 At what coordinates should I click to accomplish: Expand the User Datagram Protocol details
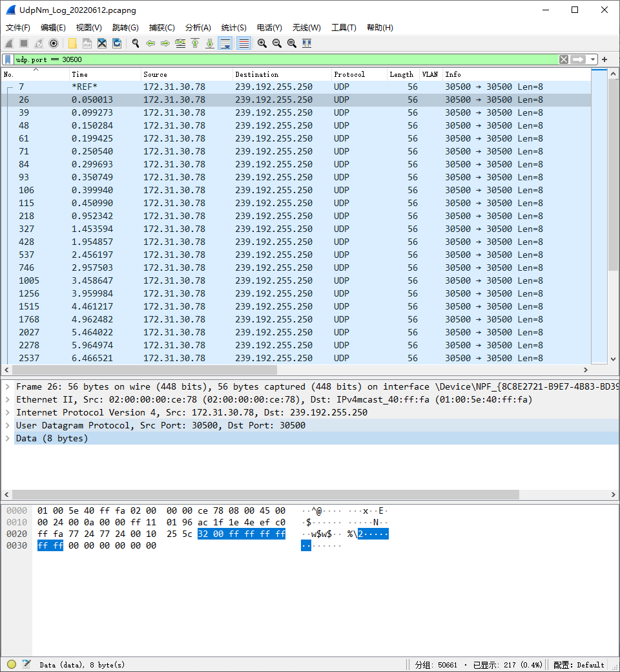[7, 425]
